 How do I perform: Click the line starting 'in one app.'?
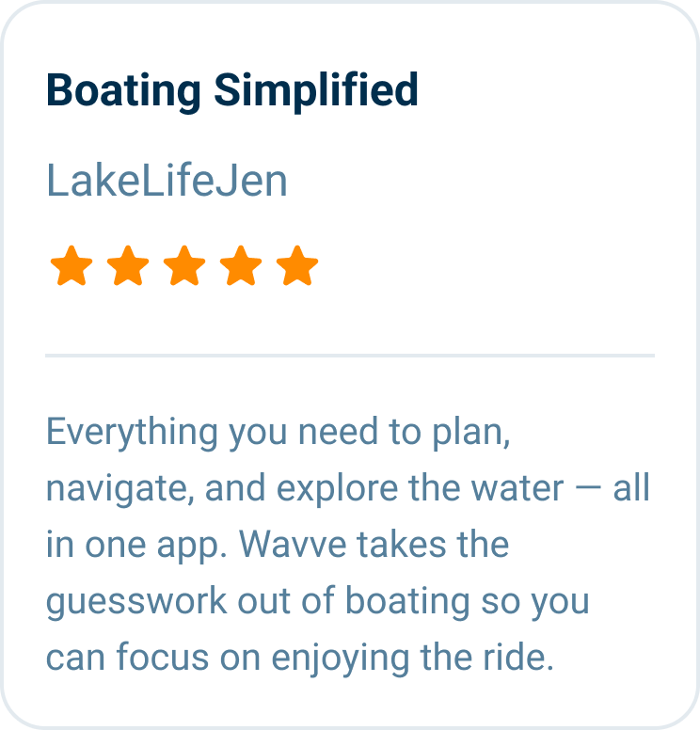point(278,546)
